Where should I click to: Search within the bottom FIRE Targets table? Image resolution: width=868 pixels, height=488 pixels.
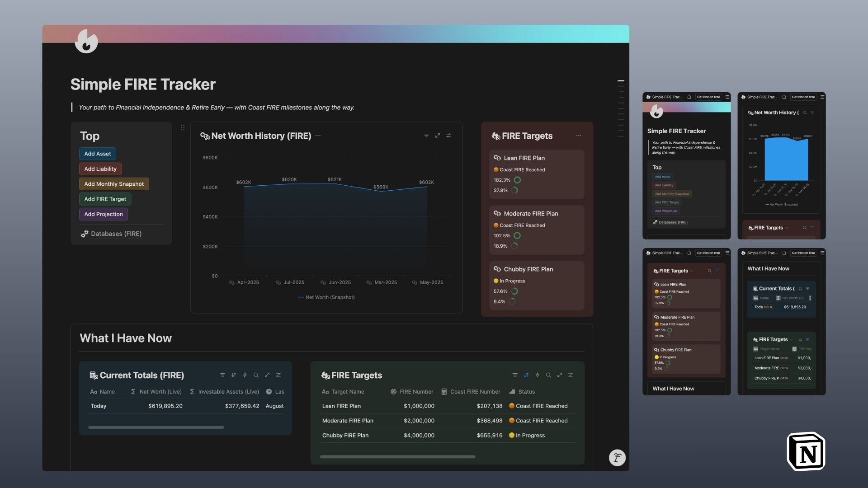[x=548, y=375]
